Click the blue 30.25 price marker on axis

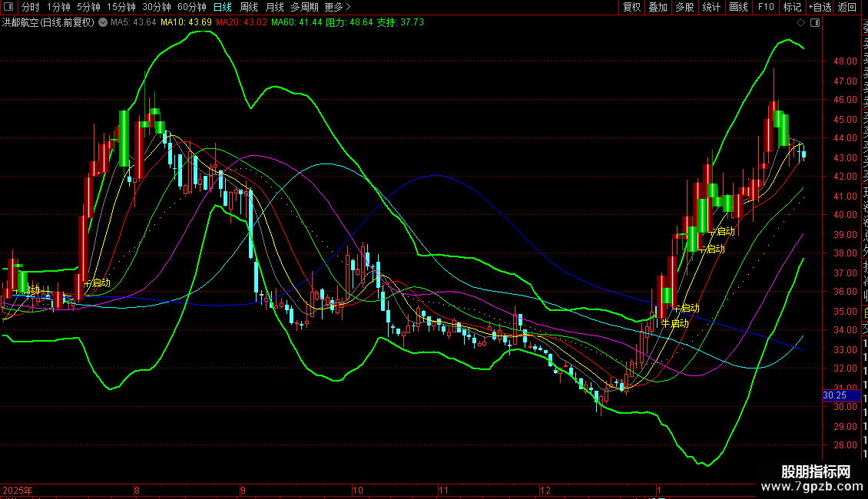coord(835,395)
